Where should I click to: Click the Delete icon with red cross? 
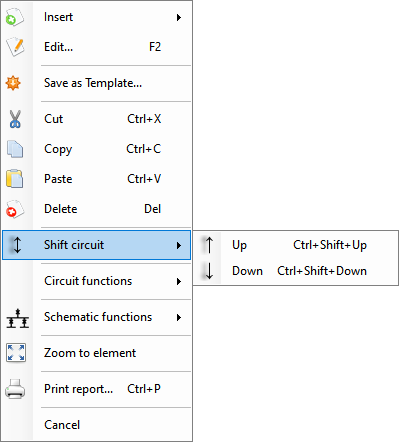pos(15,209)
